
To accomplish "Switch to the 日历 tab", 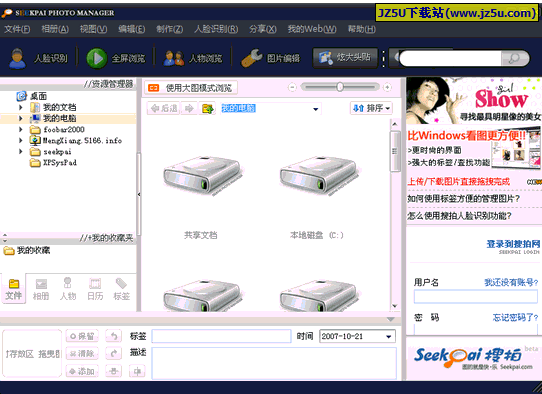I will [95, 289].
